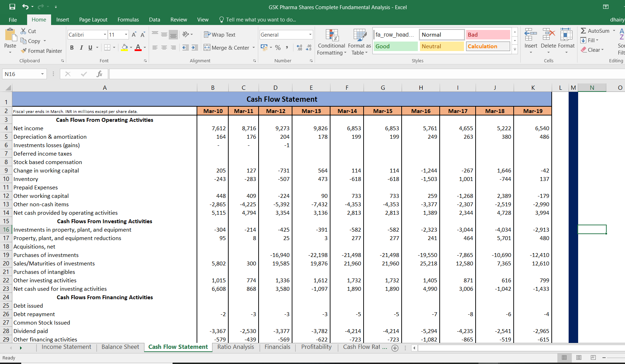625x364 pixels.
Task: Click Merge & Center button
Action: [227, 48]
